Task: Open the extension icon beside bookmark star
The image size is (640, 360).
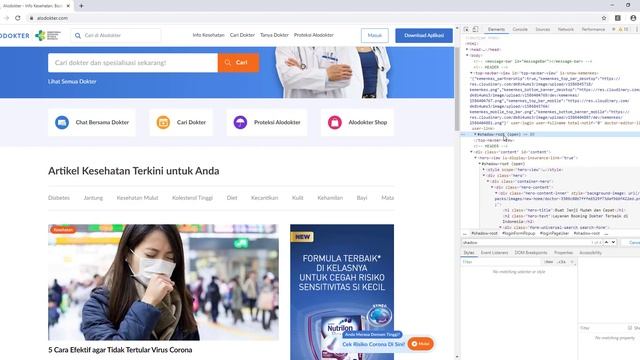Action: (x=618, y=18)
